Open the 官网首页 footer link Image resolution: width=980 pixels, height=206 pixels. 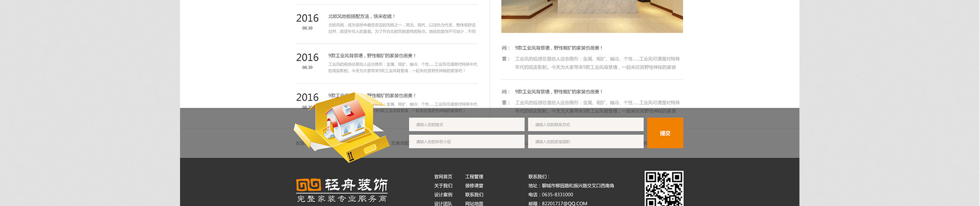(x=443, y=177)
